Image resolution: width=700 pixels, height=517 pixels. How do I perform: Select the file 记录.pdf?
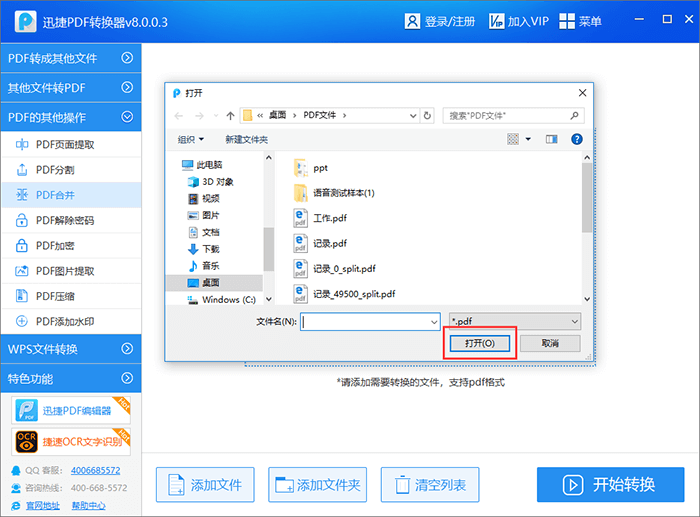[x=320, y=243]
